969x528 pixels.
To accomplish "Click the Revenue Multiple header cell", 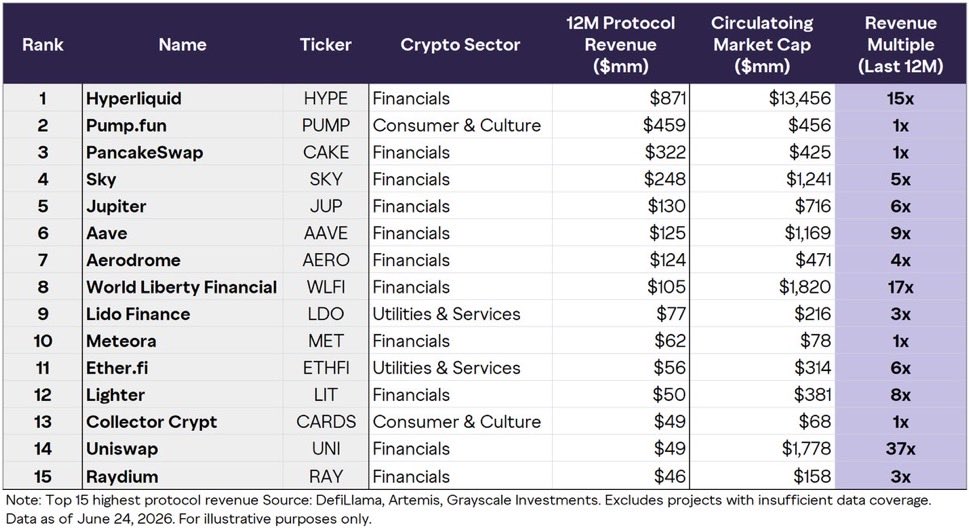I will point(900,45).
